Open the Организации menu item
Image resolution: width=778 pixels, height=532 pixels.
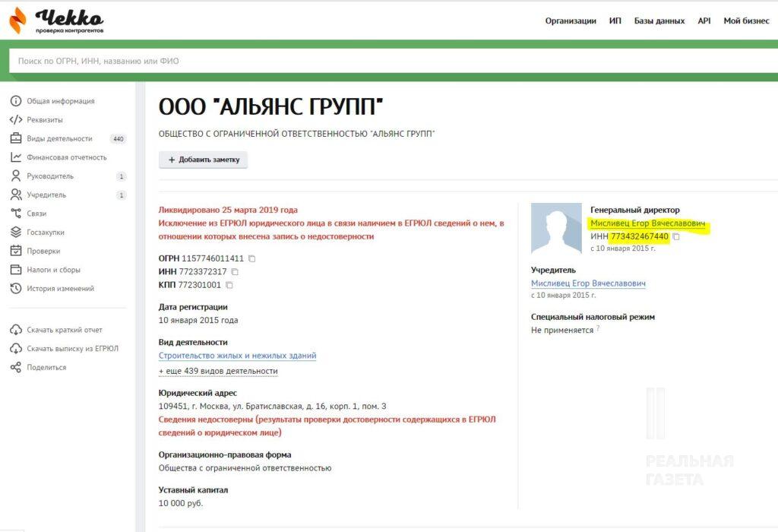point(570,21)
